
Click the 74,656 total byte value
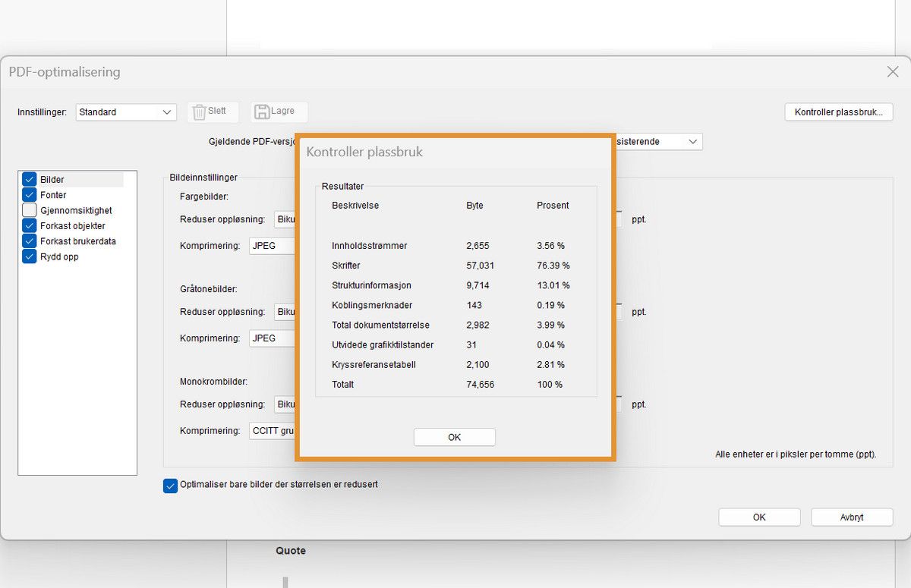pos(480,384)
